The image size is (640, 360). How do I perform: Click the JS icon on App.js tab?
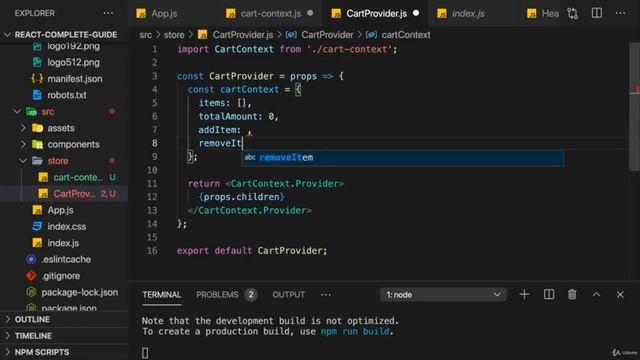coord(141,13)
